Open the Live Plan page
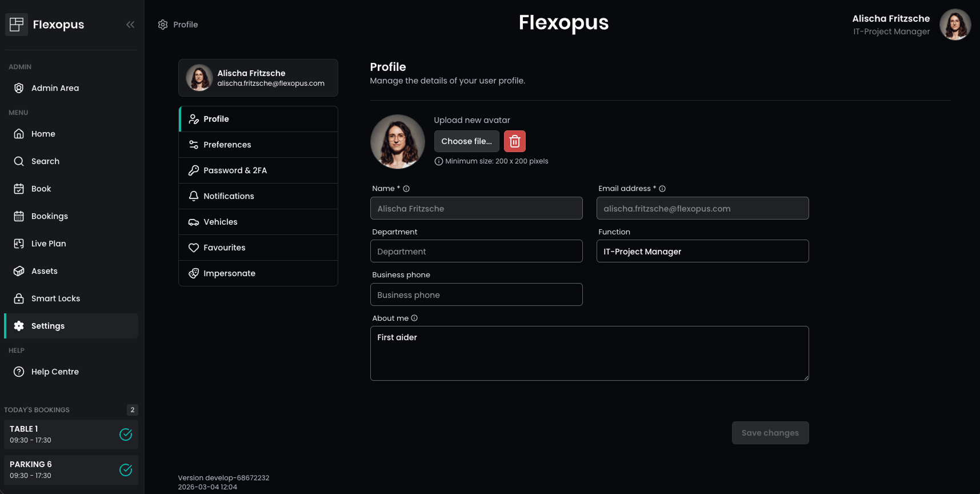This screenshot has height=494, width=980. (x=49, y=244)
